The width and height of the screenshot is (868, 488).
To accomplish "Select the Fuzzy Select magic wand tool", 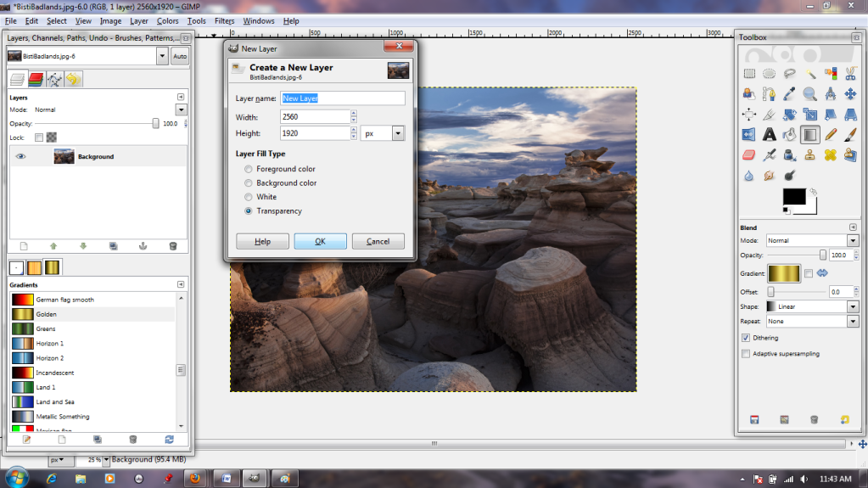I will coord(809,74).
